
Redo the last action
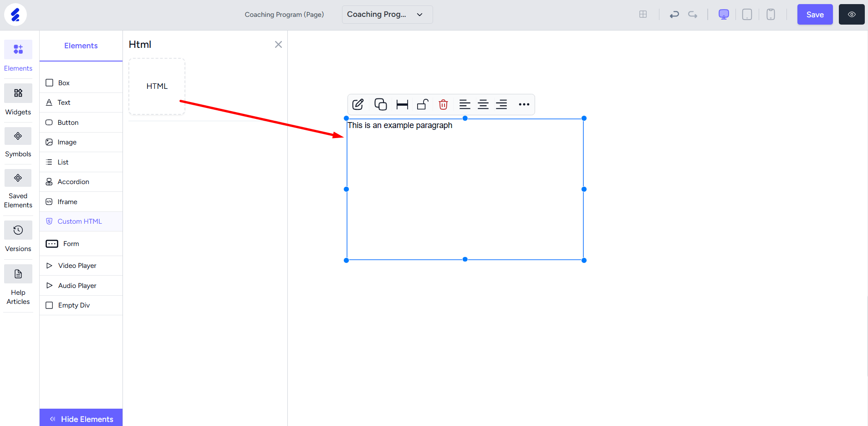click(x=693, y=15)
